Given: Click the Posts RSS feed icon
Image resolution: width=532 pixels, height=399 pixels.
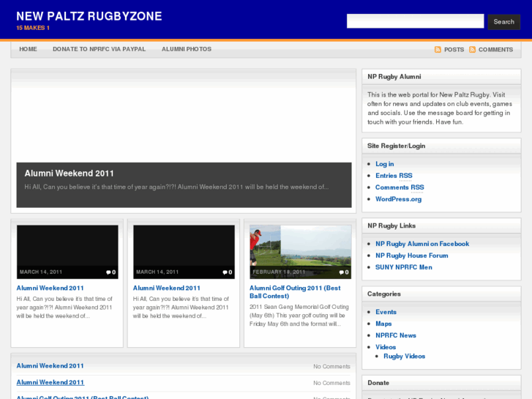Looking at the screenshot, I should (438, 50).
